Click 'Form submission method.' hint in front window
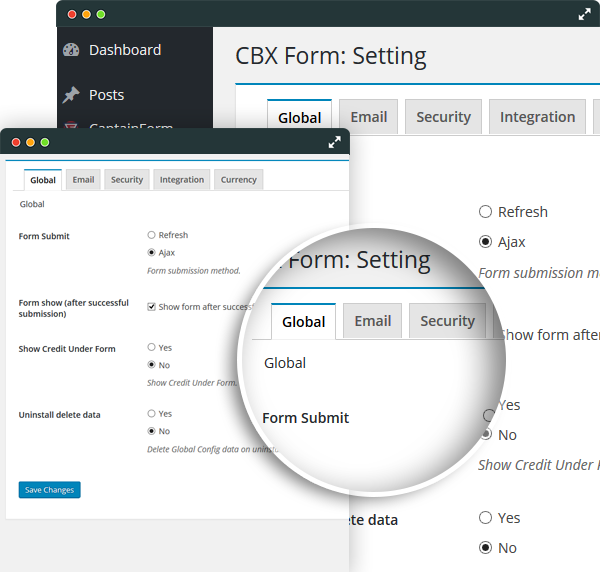Viewport: 600px width, 572px height. click(x=194, y=271)
